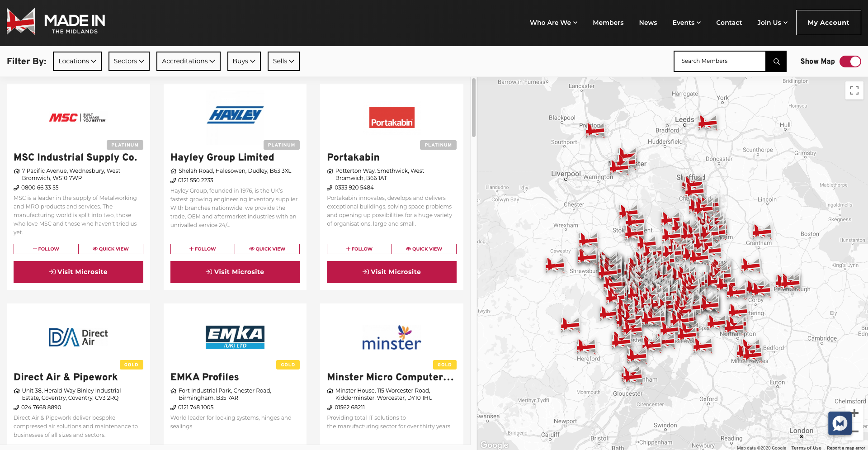Click GOLD badge on Direct Air card
The height and width of the screenshot is (450, 868).
pyautogui.click(x=131, y=365)
